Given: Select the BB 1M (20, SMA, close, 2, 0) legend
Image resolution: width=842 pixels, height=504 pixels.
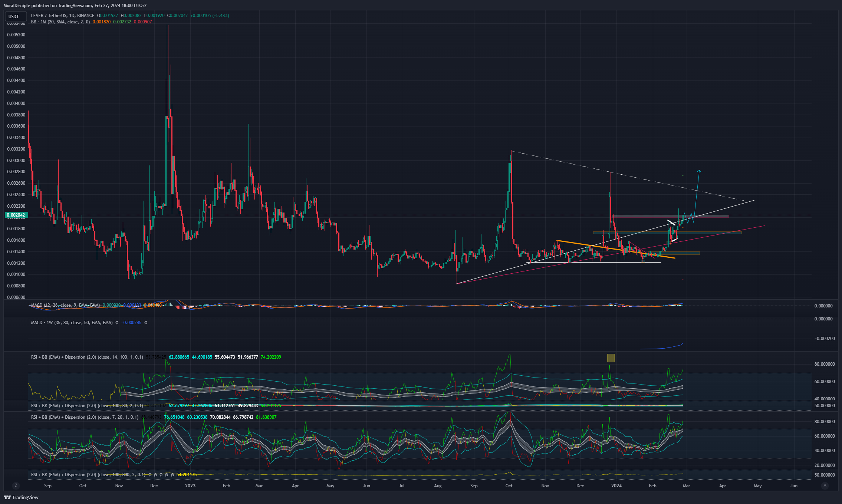Looking at the screenshot, I should [60, 22].
